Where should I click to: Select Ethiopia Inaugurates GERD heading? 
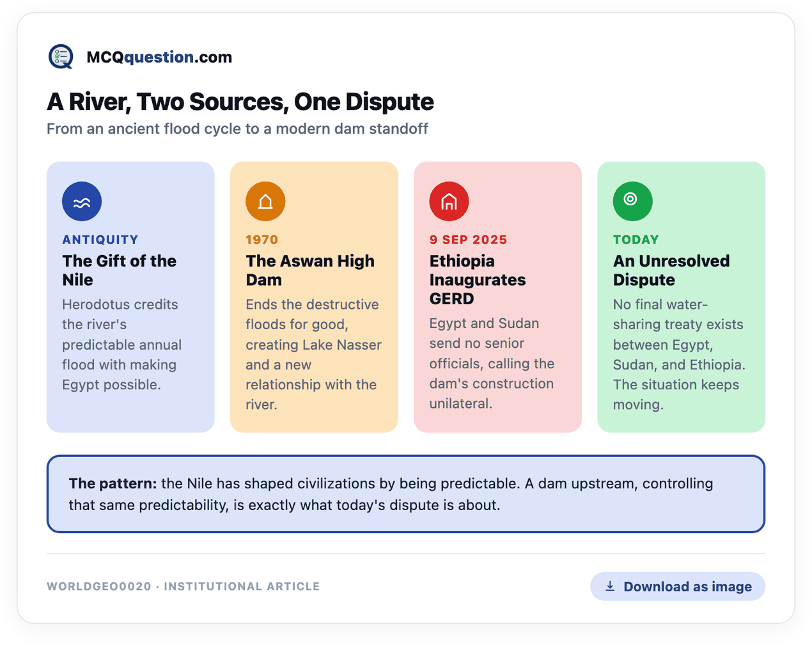click(478, 279)
